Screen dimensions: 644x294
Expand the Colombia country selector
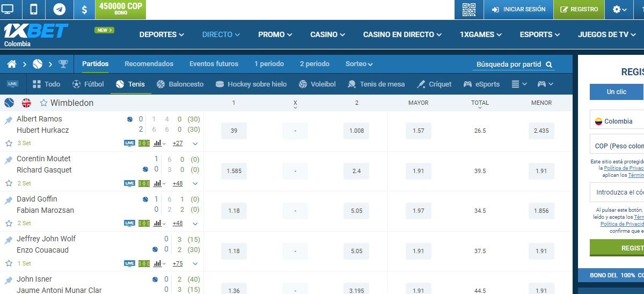(617, 121)
